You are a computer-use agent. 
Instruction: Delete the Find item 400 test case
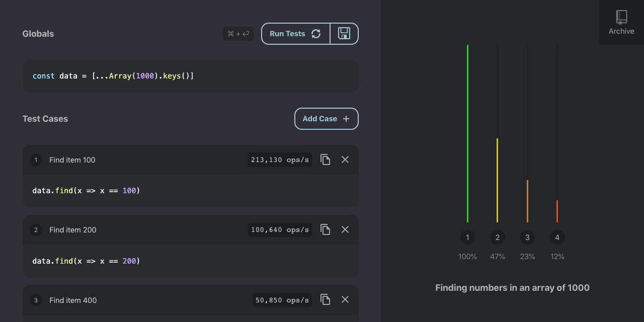[345, 299]
